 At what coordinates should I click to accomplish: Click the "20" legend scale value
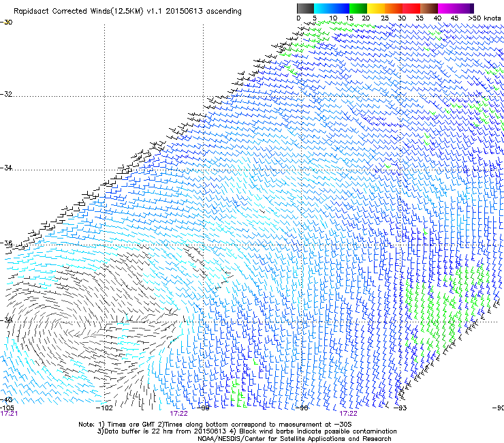pyautogui.click(x=366, y=18)
